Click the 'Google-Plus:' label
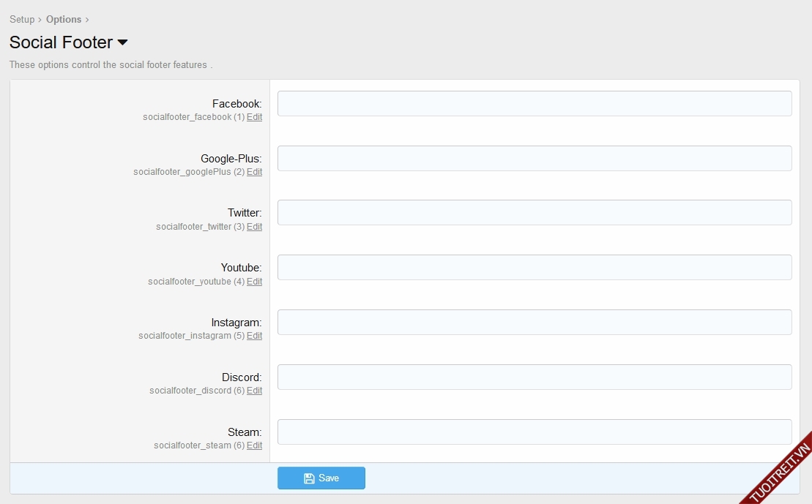The width and height of the screenshot is (812, 504). click(231, 159)
